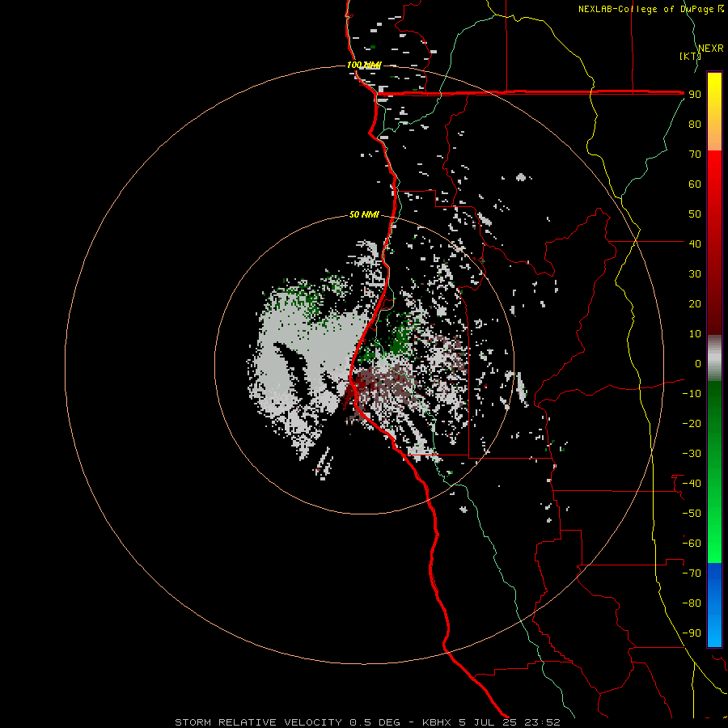Select the 10 value on velocity scale
The image size is (728, 728).
[695, 334]
